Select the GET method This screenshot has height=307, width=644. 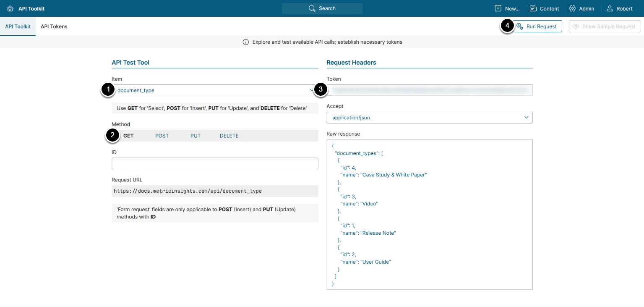(x=128, y=136)
